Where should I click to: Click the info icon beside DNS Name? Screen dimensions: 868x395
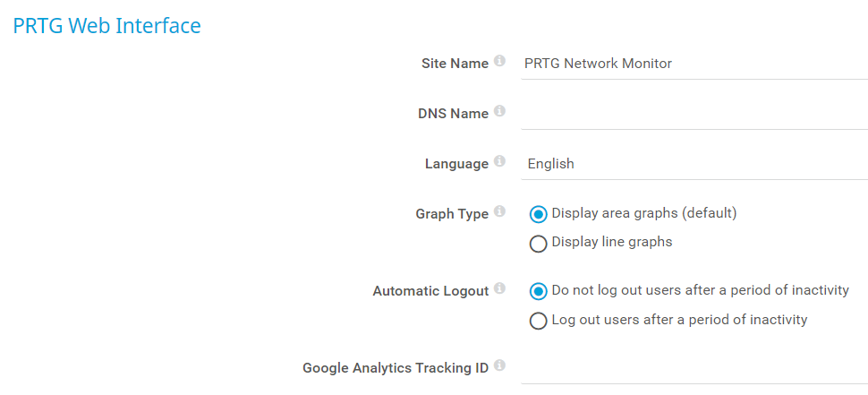[x=499, y=112]
